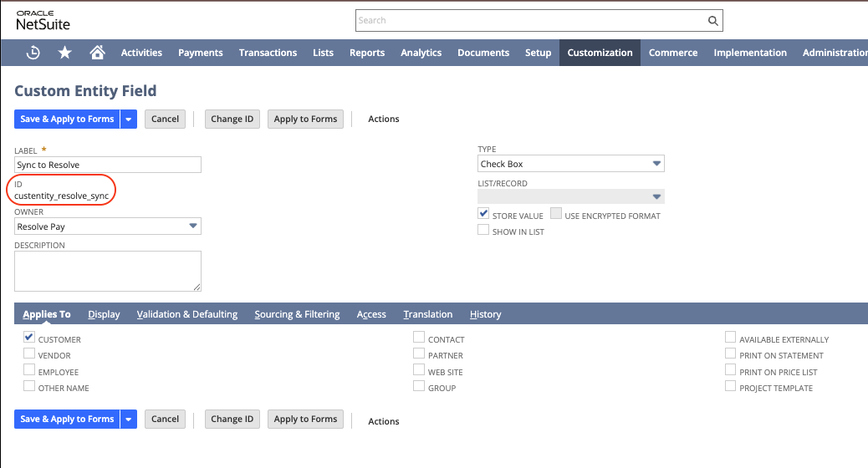Image resolution: width=868 pixels, height=468 pixels.
Task: Click the top Apply to Forms button
Action: (305, 119)
